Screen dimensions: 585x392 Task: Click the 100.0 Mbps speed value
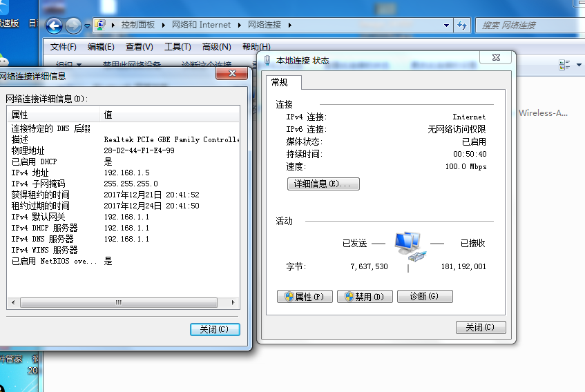tap(466, 166)
